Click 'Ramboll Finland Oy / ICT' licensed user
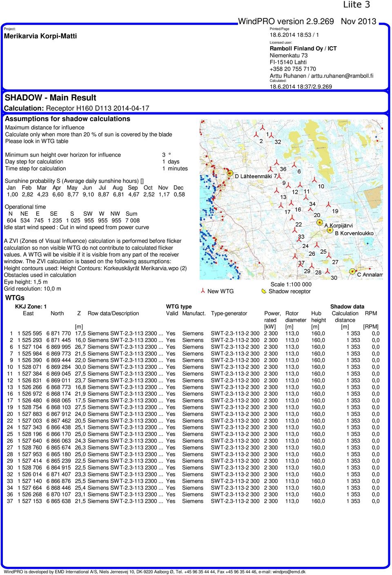This screenshot has height=575, width=392. [303, 48]
